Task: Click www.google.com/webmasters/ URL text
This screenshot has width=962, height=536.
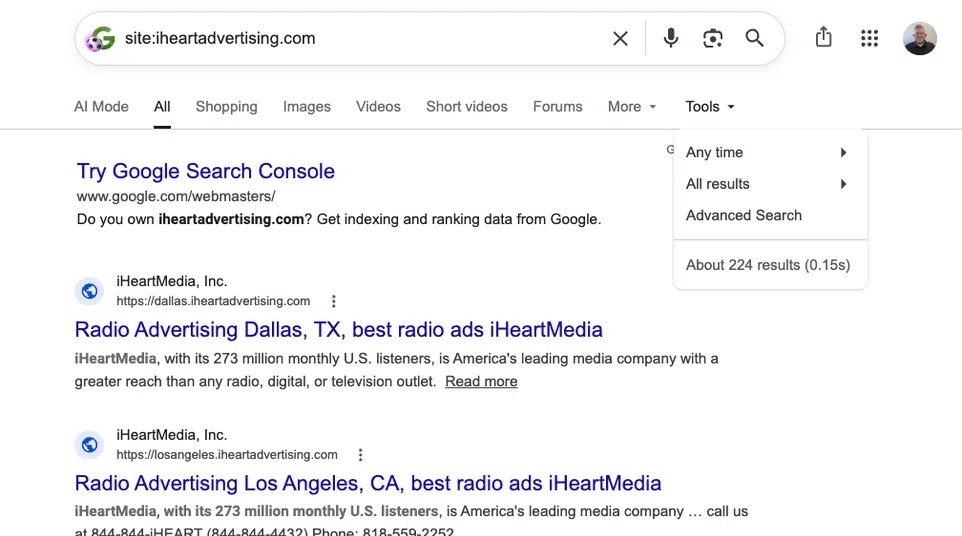Action: [176, 196]
